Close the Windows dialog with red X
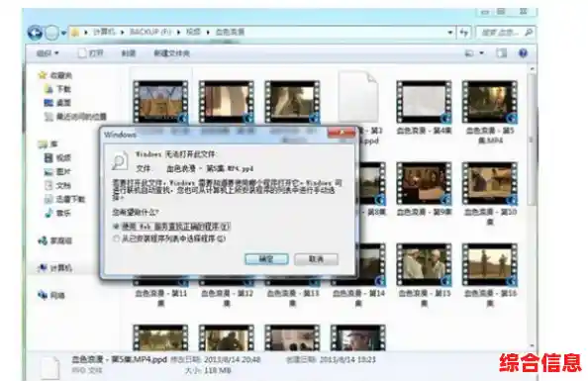Viewport: 588px width, 381px height. [341, 133]
